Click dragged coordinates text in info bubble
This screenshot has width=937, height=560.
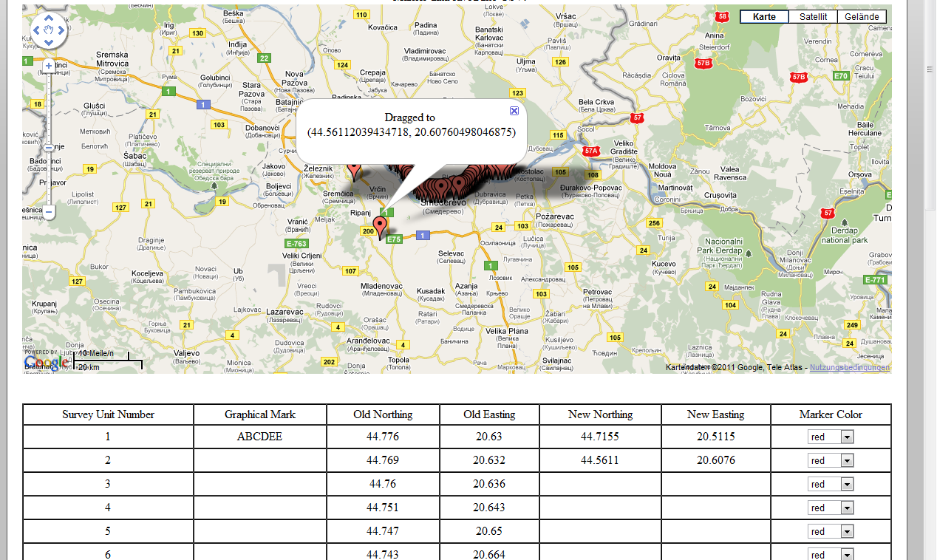coord(411,132)
